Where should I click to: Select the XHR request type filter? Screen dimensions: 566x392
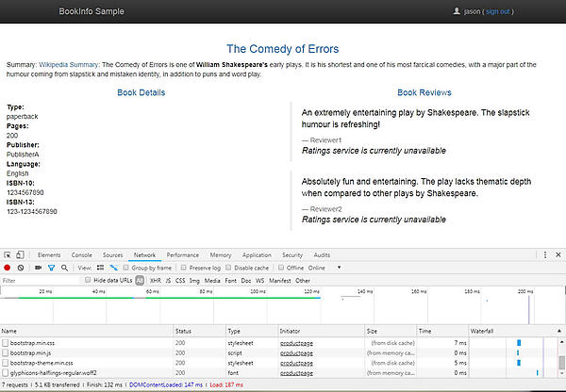[155, 280]
